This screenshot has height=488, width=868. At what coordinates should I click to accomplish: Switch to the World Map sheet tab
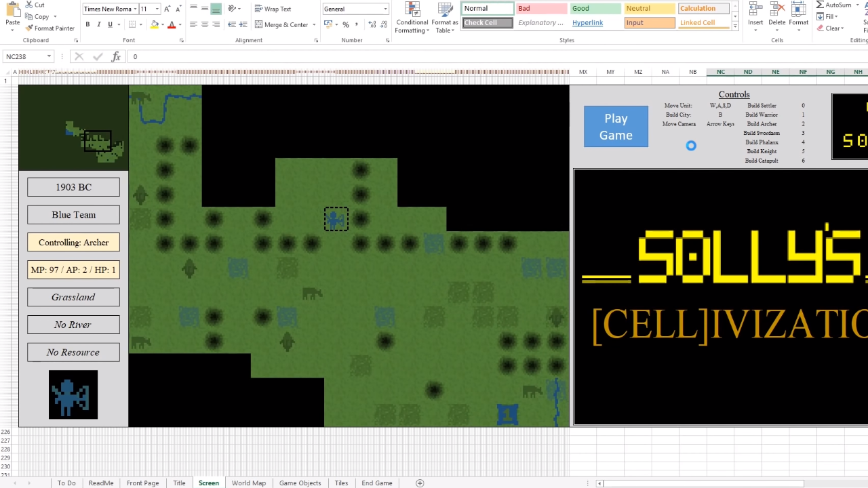(x=248, y=483)
